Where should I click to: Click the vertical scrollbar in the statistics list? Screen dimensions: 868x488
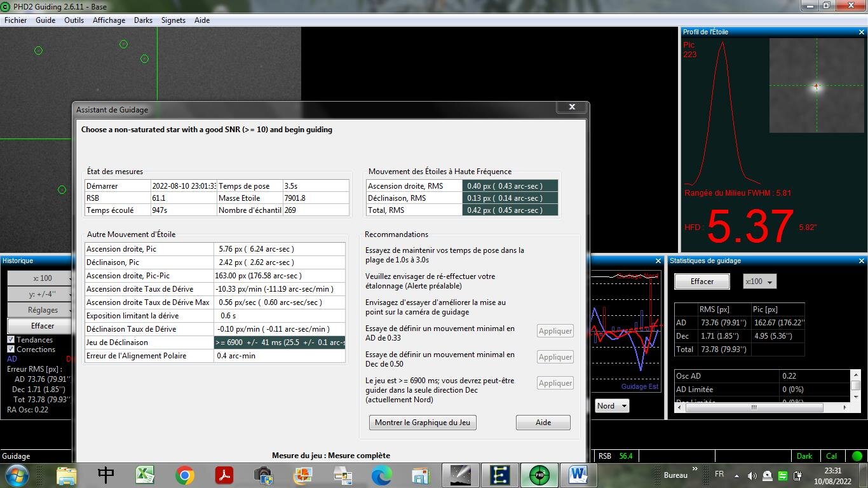855,385
